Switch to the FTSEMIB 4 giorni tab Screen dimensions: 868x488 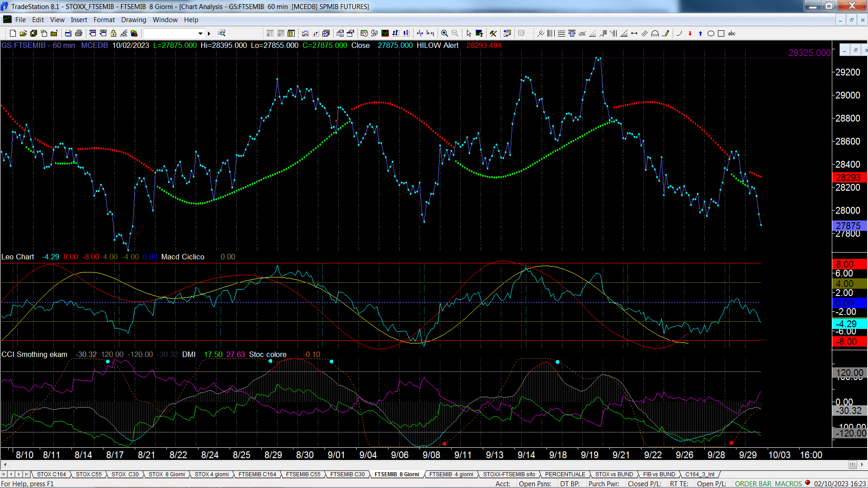coord(451,474)
